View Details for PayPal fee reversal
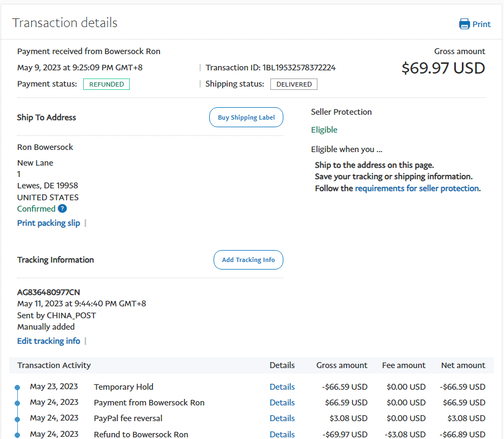Screen dimensions: 504x439 click(x=282, y=418)
